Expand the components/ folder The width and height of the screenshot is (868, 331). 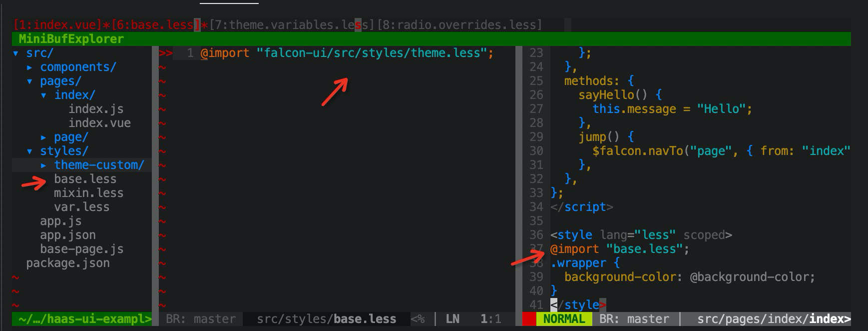tap(30, 67)
